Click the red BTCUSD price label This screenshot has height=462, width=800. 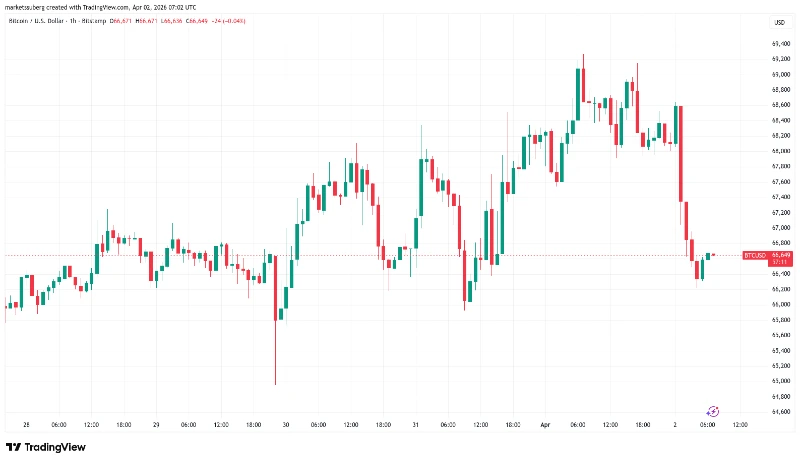(x=754, y=255)
